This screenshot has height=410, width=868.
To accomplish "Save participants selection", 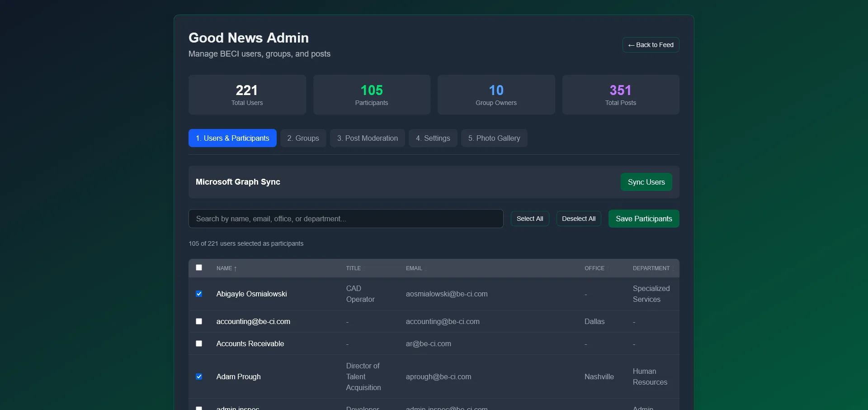I will point(644,219).
